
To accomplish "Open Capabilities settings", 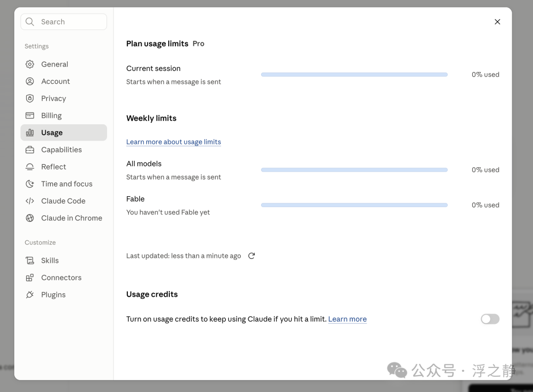I will pyautogui.click(x=64, y=149).
